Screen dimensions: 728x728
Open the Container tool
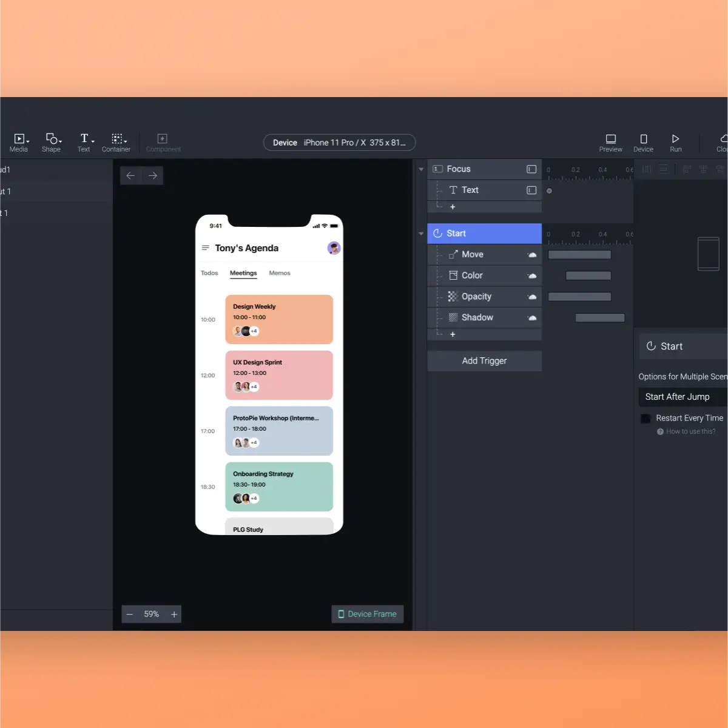(x=116, y=143)
